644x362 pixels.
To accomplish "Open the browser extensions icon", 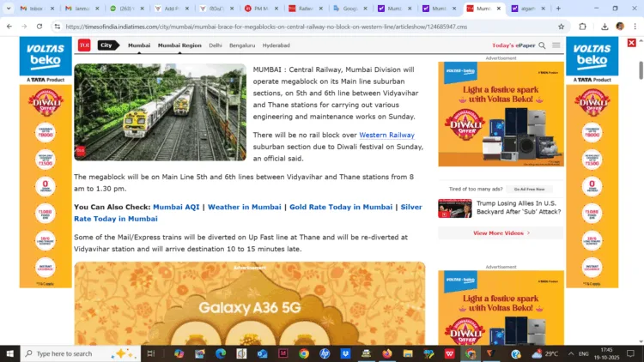I will [x=583, y=27].
